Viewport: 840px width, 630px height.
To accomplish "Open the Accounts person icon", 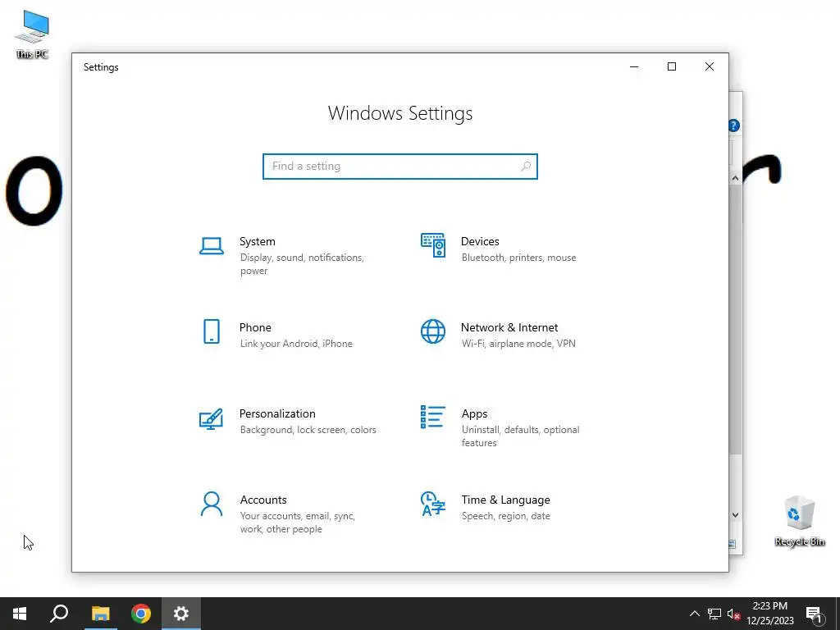I will coord(212,504).
